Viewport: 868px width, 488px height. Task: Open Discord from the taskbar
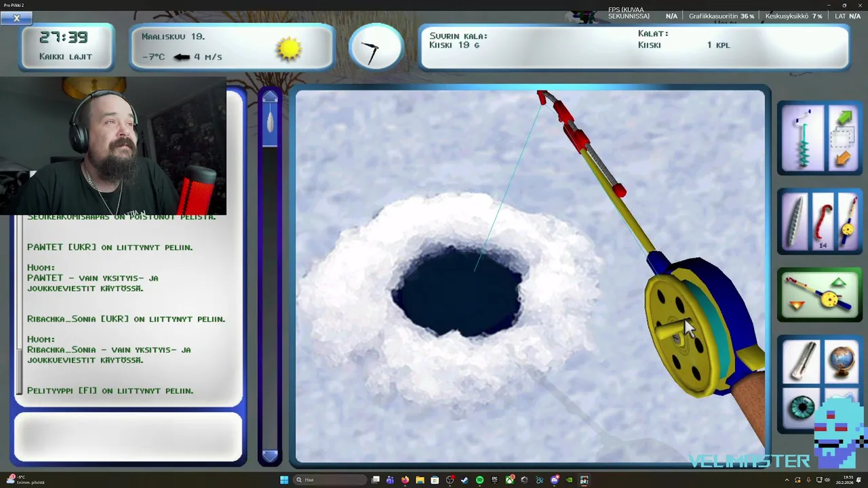tap(554, 480)
